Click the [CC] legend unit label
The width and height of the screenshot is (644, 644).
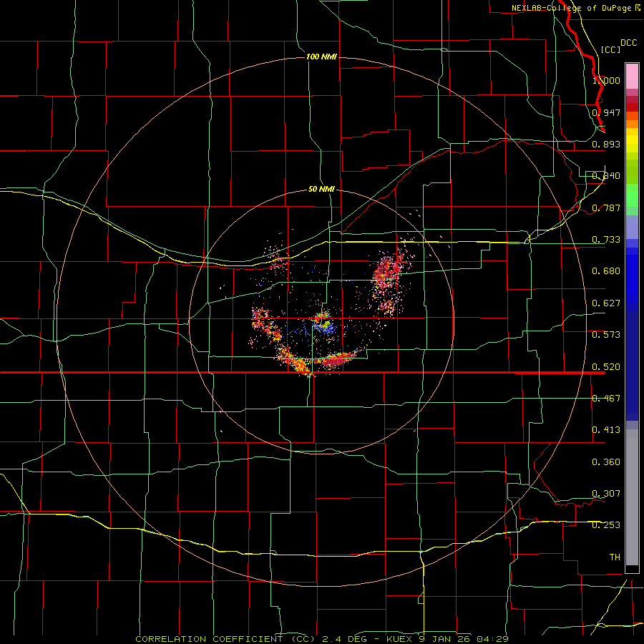click(610, 49)
